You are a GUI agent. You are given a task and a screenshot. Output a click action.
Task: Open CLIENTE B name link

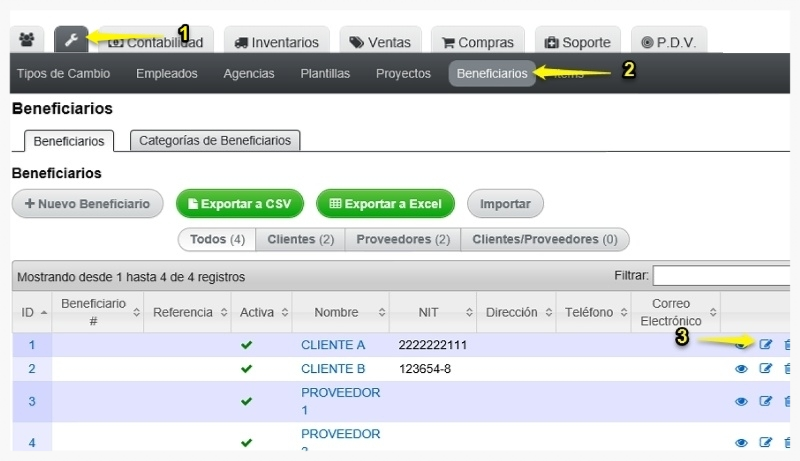coord(333,369)
